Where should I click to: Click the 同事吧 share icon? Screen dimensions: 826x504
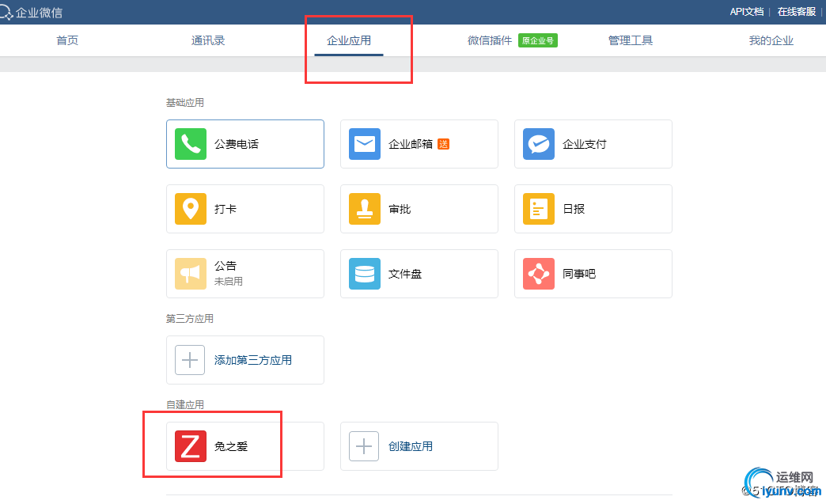[539, 274]
